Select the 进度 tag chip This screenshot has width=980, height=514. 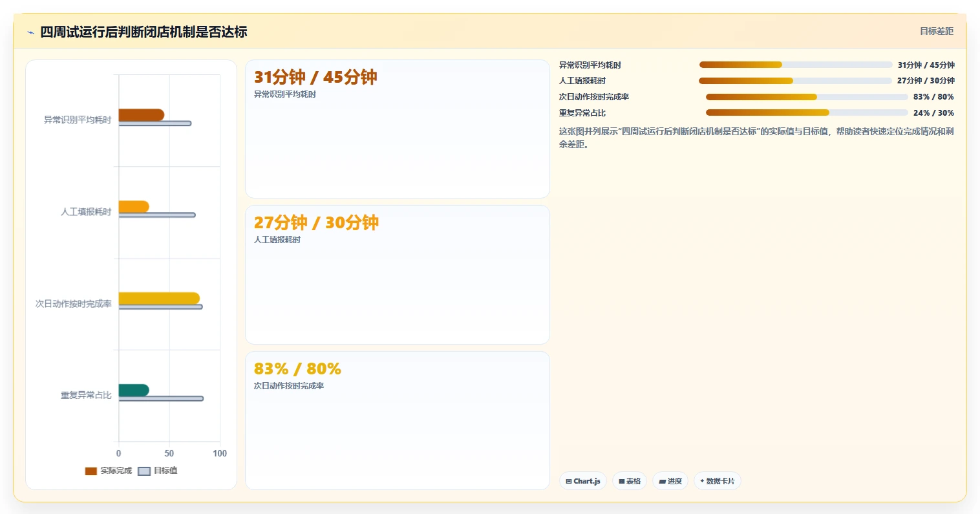point(670,481)
